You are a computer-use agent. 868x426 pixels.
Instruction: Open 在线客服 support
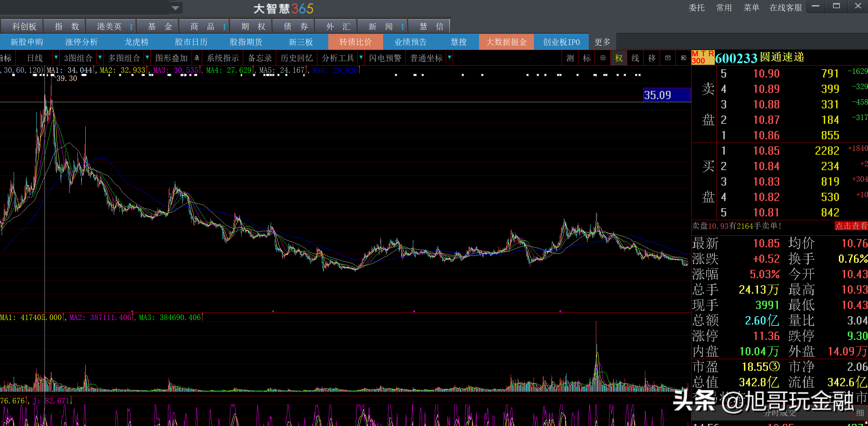pyautogui.click(x=786, y=8)
